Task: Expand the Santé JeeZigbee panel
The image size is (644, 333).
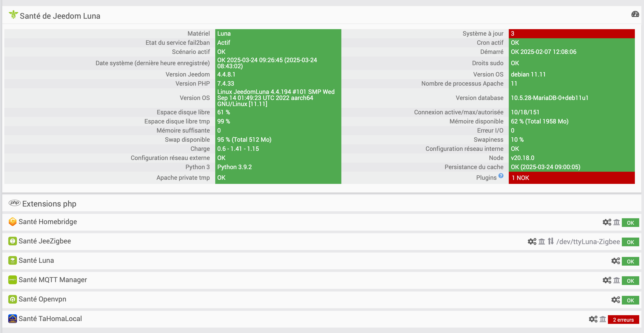Action: point(322,241)
